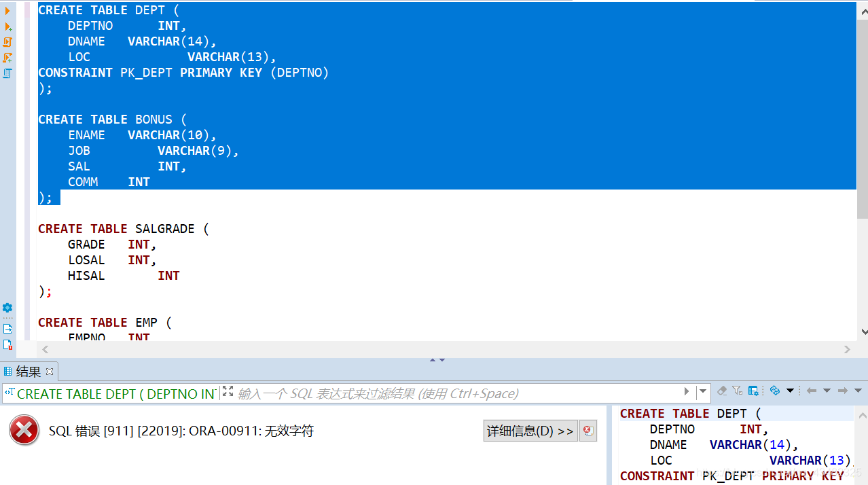
Task: Click the explain execution plan icon
Action: (7, 73)
